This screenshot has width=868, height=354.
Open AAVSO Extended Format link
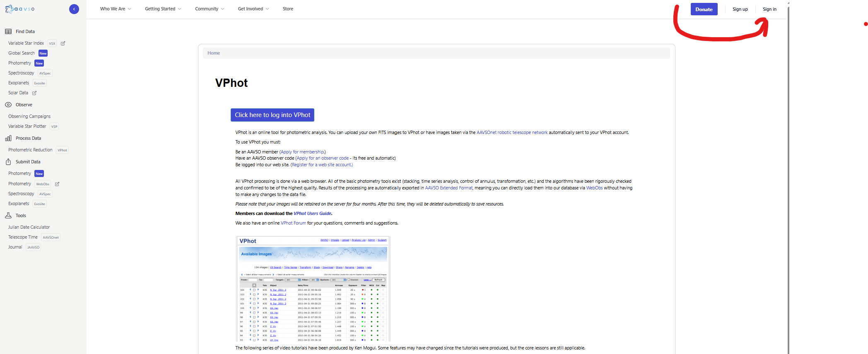[448, 188]
